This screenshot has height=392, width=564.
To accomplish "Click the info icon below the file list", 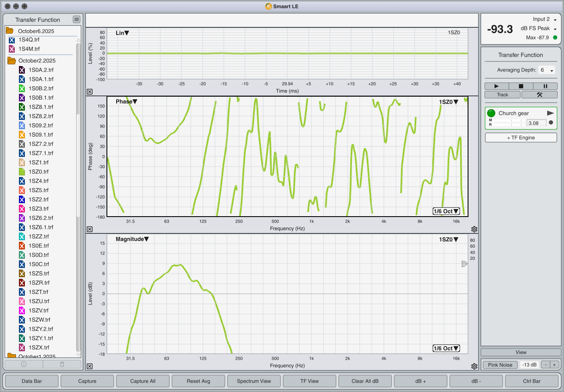I will [x=24, y=364].
